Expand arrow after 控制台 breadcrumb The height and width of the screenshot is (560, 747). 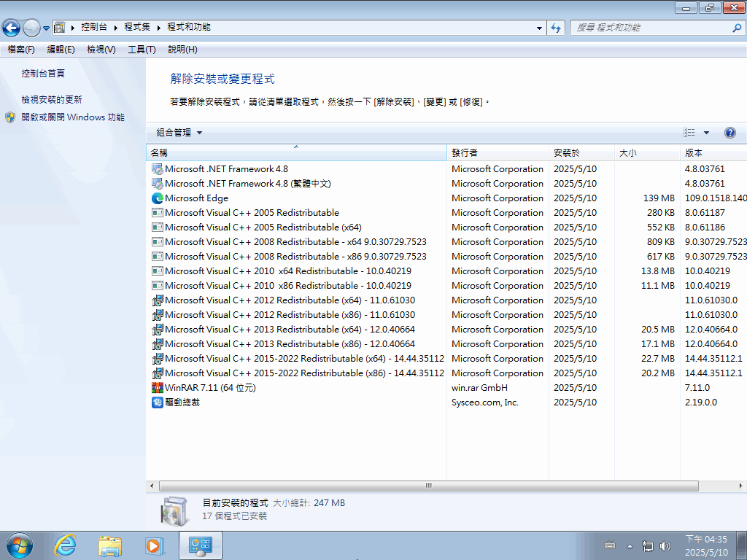[x=116, y=28]
